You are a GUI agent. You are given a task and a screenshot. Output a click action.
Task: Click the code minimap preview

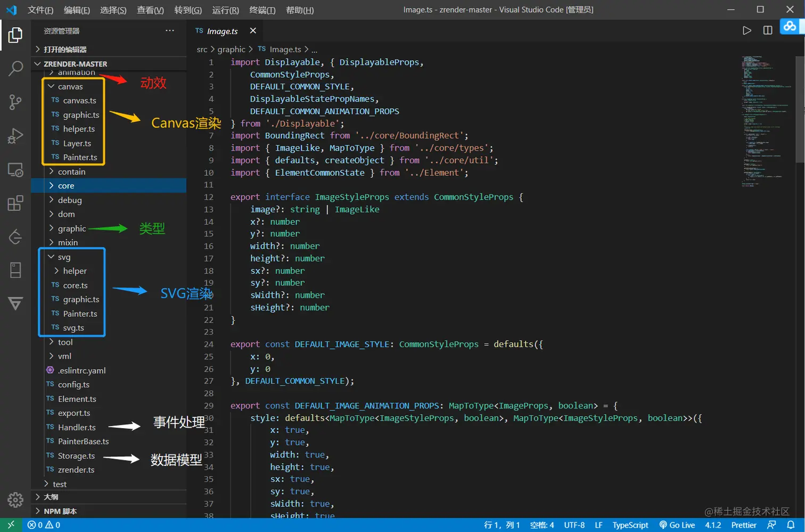point(767,120)
